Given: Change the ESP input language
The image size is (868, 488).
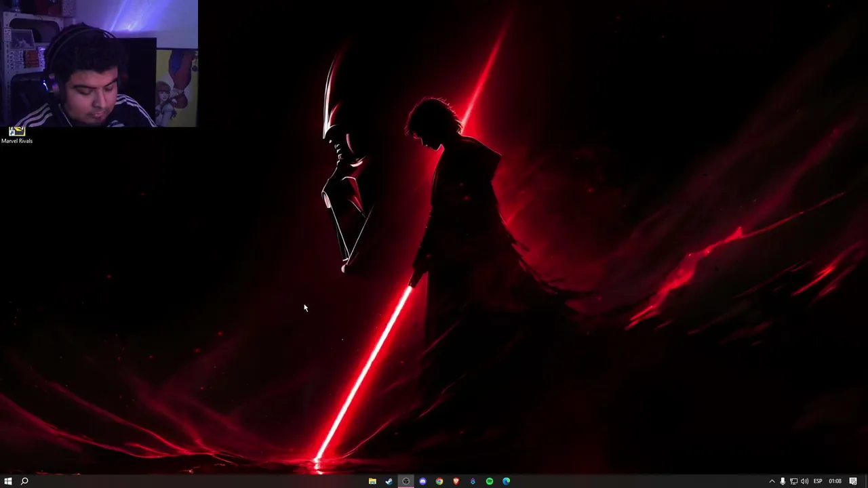Looking at the screenshot, I should tap(818, 481).
